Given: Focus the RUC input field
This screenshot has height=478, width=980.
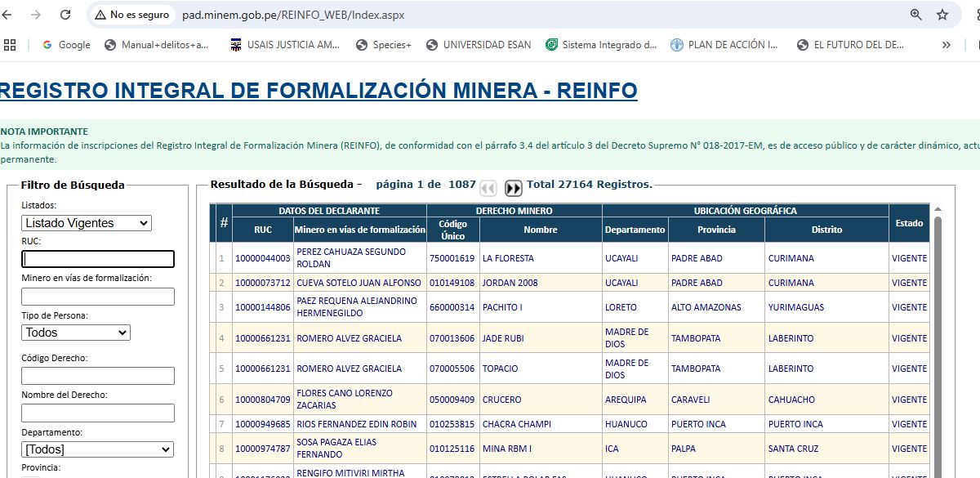Looking at the screenshot, I should [98, 259].
